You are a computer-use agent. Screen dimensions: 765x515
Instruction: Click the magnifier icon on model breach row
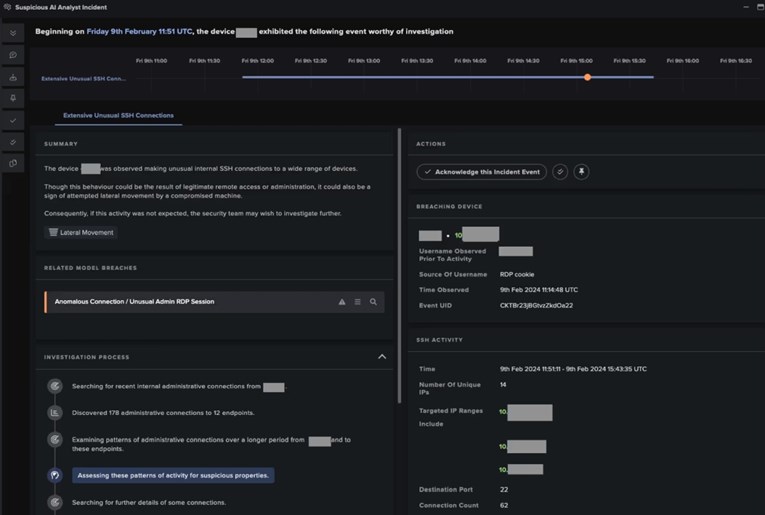click(x=373, y=301)
